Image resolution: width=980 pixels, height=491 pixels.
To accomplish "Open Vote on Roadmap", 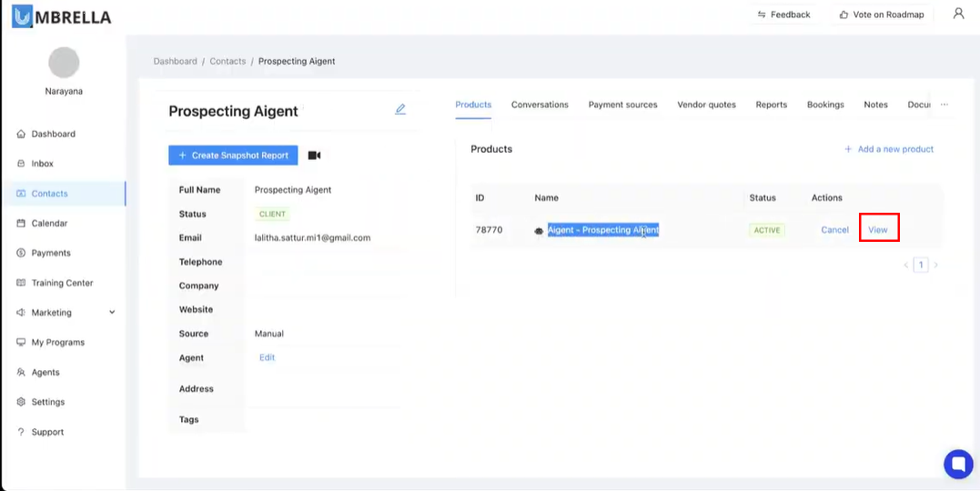I will tap(881, 15).
